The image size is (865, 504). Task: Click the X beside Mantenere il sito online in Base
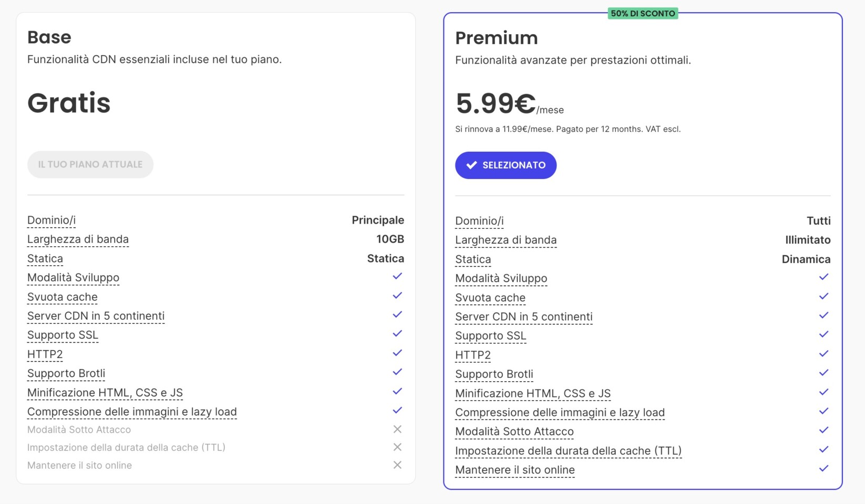[397, 465]
